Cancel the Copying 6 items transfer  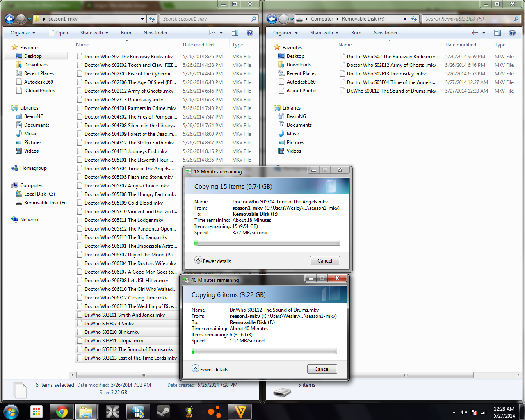point(322,369)
